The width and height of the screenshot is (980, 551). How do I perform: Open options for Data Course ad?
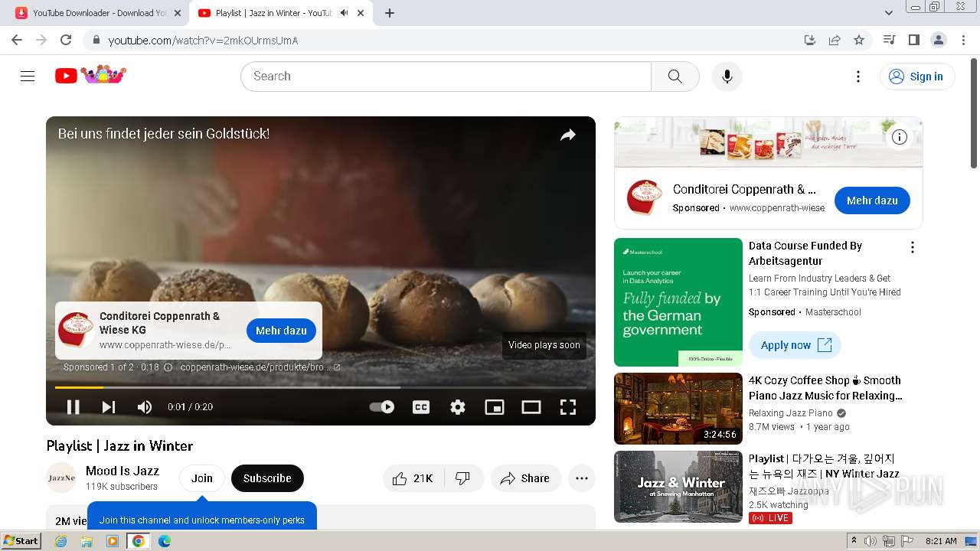912,247
